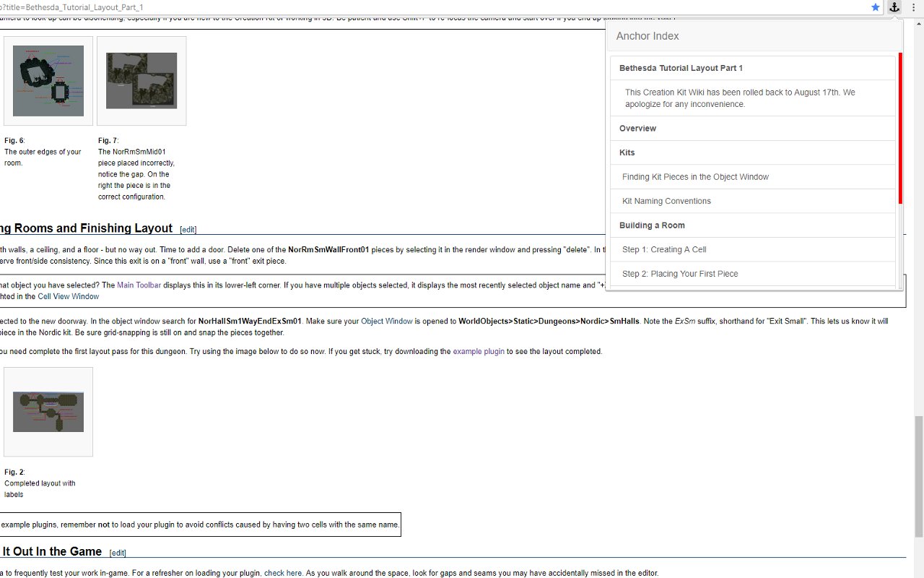Open Fig. 7 NorRmSmMid01 piece thumbnail
924x578 pixels.
(141, 81)
